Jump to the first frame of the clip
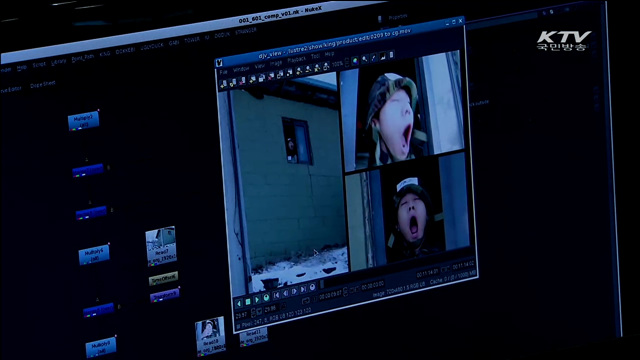 [x=276, y=295]
